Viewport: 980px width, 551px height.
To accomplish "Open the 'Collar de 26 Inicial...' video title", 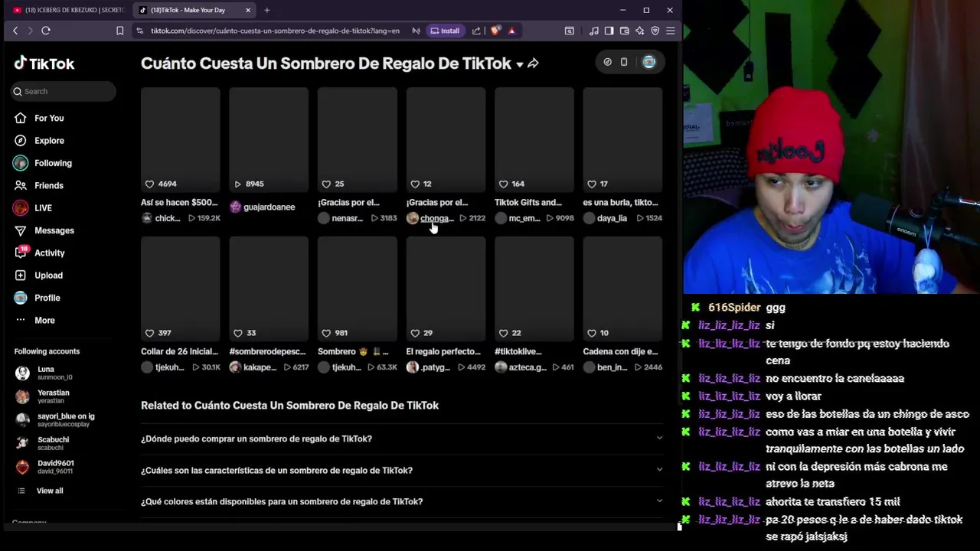I will [x=179, y=352].
